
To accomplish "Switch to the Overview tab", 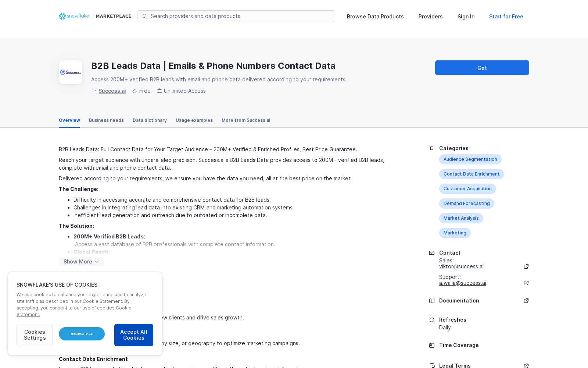I will 69,120.
